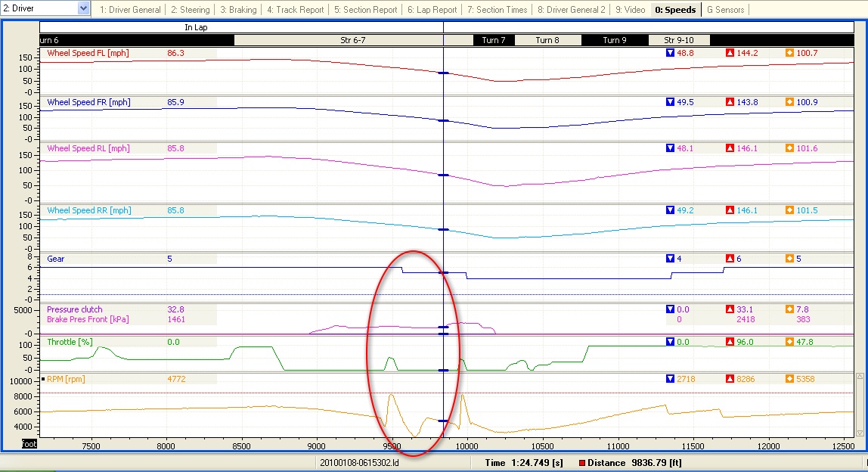Click 'Brake Pres Front [kPa]' channel label
The height and width of the screenshot is (472, 868).
88,319
